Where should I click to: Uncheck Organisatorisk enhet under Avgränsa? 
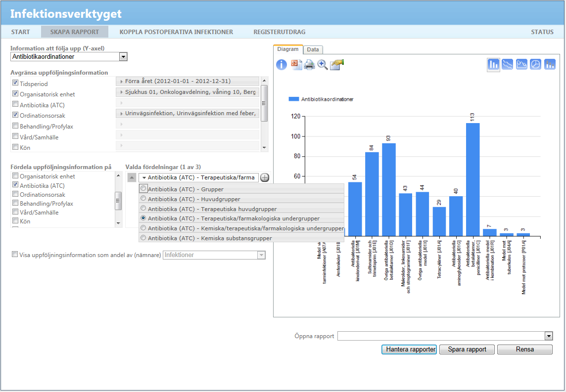tap(15, 93)
